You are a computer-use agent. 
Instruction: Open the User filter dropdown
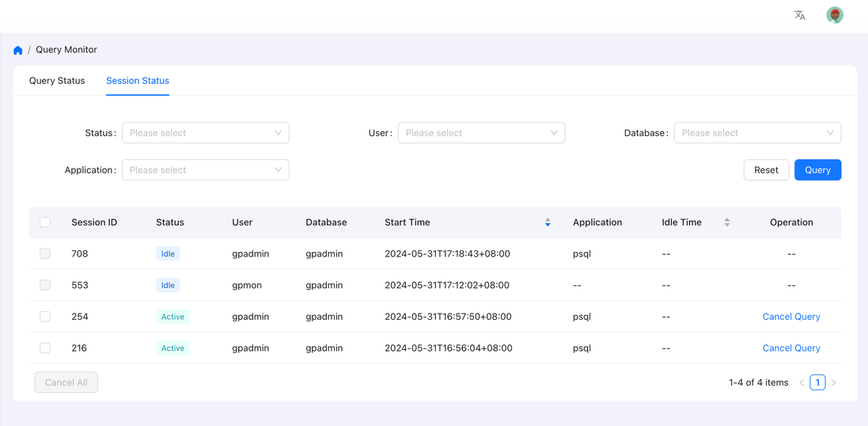pos(481,133)
